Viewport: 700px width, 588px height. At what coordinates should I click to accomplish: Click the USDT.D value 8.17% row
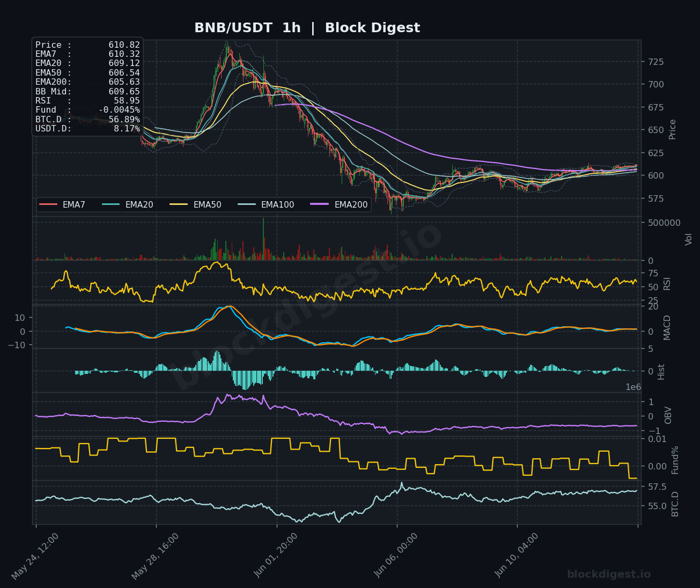point(87,128)
